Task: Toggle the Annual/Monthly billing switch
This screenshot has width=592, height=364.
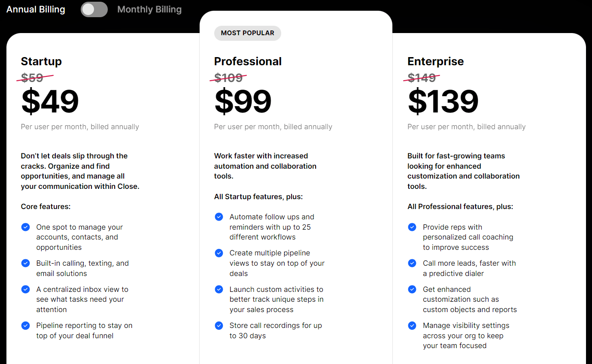Action: [94, 9]
